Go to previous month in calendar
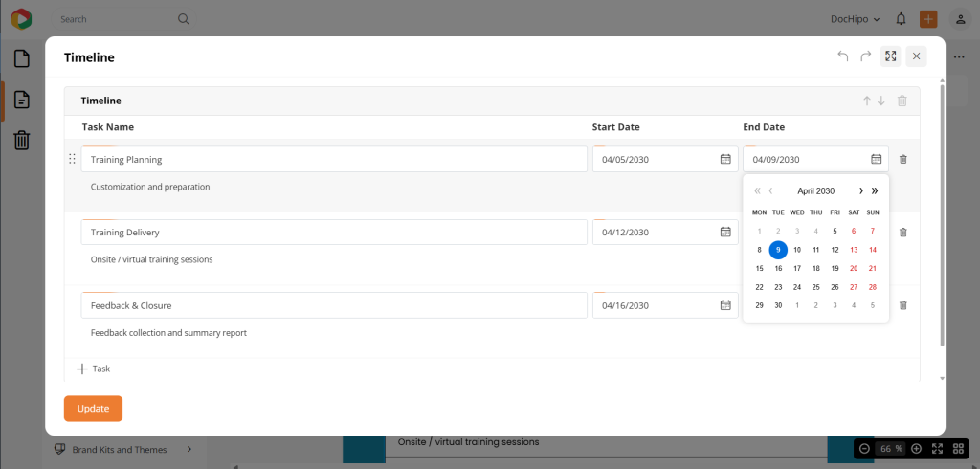 [x=770, y=190]
